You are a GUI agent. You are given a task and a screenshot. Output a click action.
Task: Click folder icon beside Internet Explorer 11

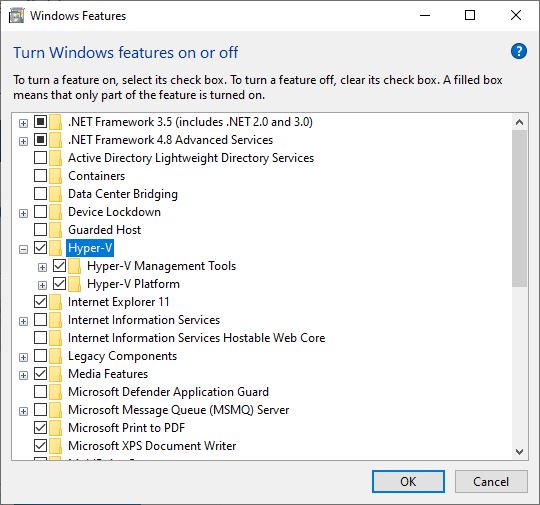pos(55,302)
